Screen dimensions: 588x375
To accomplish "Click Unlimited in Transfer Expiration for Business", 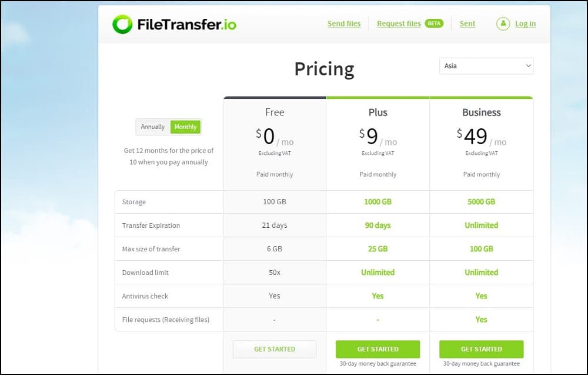I will [481, 225].
